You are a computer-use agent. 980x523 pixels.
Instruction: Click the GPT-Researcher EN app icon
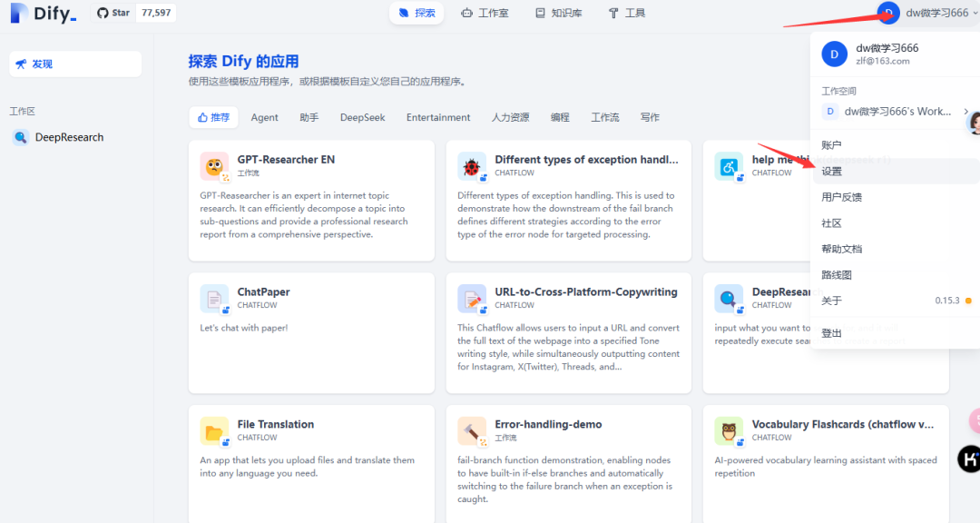point(214,166)
